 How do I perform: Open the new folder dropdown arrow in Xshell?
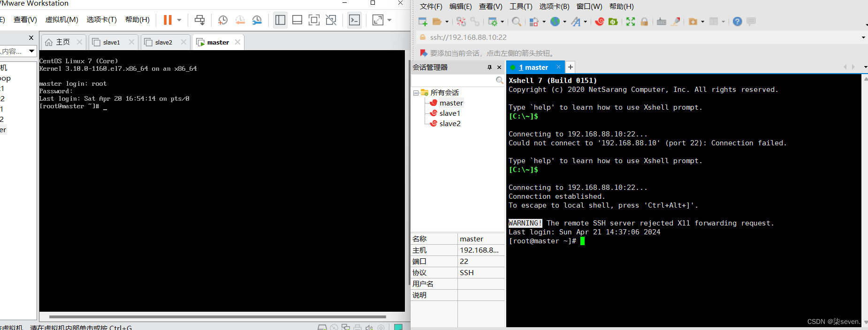pyautogui.click(x=702, y=22)
